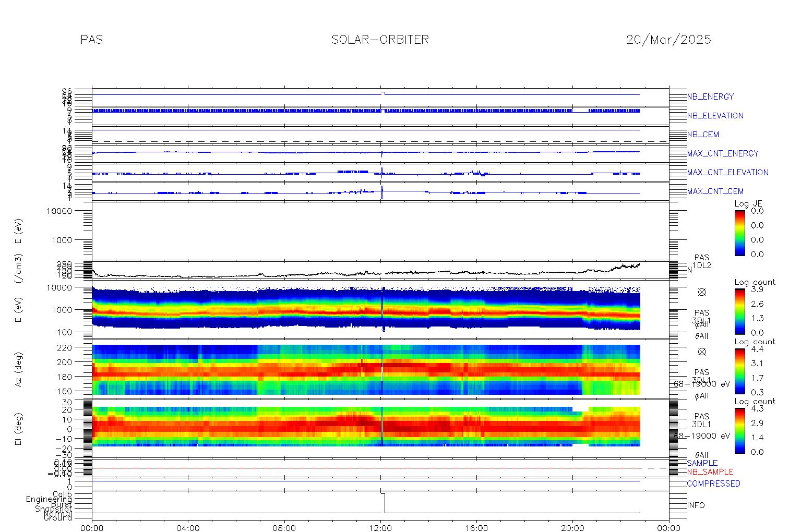Image resolution: width=789 pixels, height=532 pixels.
Task: Click the NB_ENERGY step at 12:00
Action: [x=383, y=93]
